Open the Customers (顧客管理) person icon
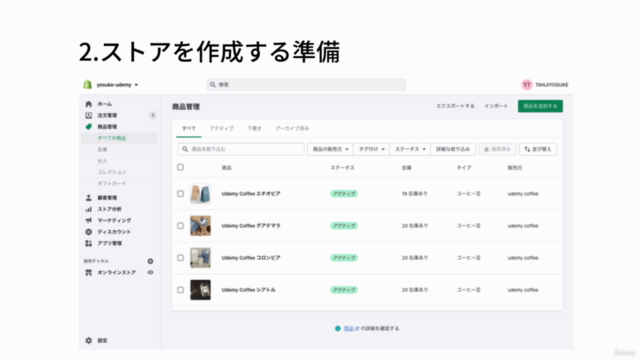This screenshot has height=360, width=640. point(89,198)
